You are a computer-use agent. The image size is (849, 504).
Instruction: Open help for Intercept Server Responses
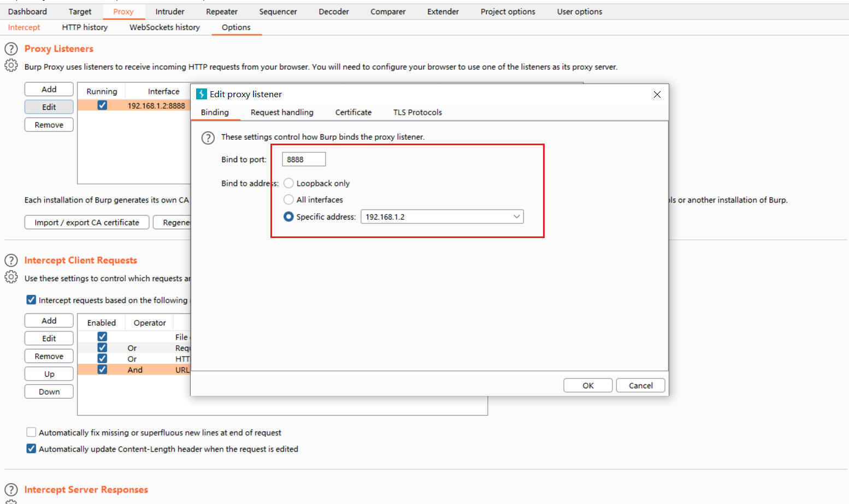pos(11,490)
